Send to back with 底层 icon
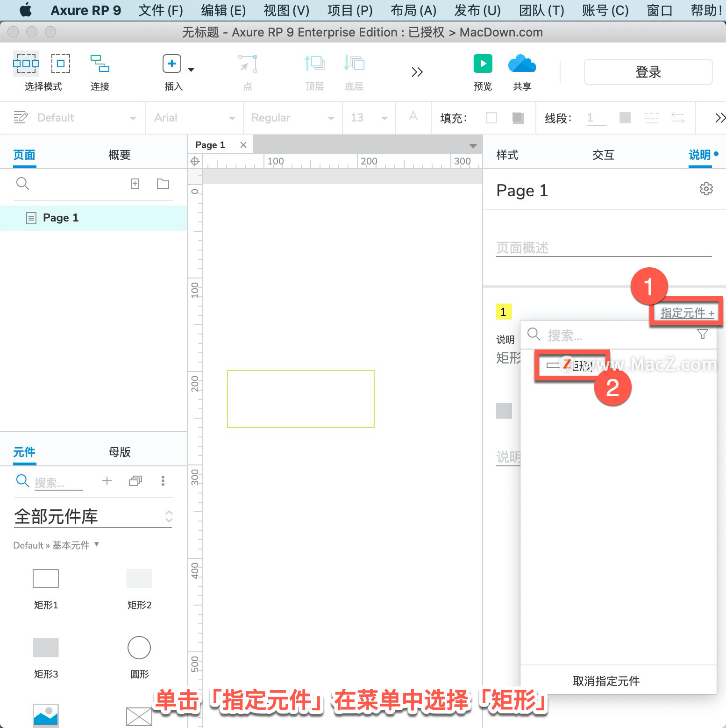The width and height of the screenshot is (726, 728). pos(354,63)
